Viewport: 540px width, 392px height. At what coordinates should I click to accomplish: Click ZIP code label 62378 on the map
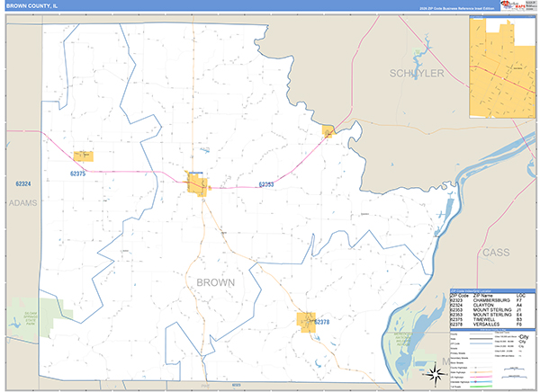(x=321, y=322)
